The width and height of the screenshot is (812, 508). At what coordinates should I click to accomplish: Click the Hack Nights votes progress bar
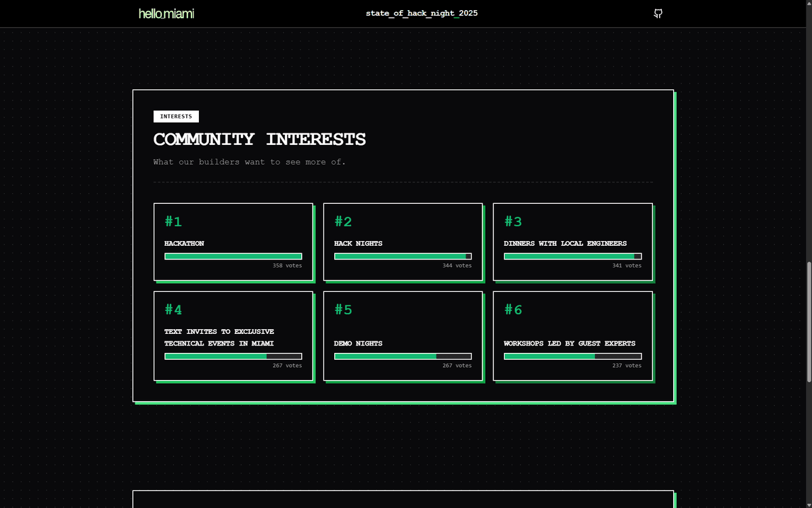403,257
